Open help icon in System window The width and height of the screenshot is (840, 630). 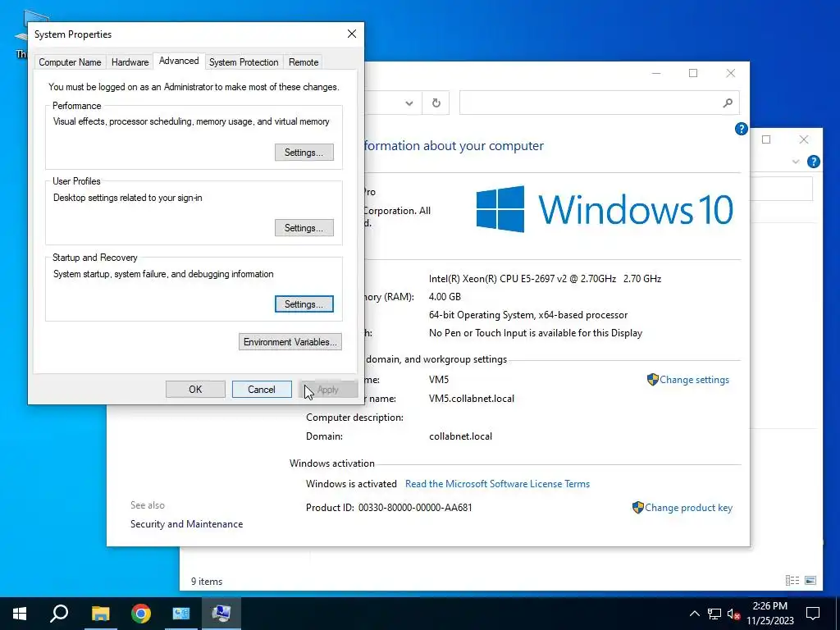pyautogui.click(x=742, y=129)
